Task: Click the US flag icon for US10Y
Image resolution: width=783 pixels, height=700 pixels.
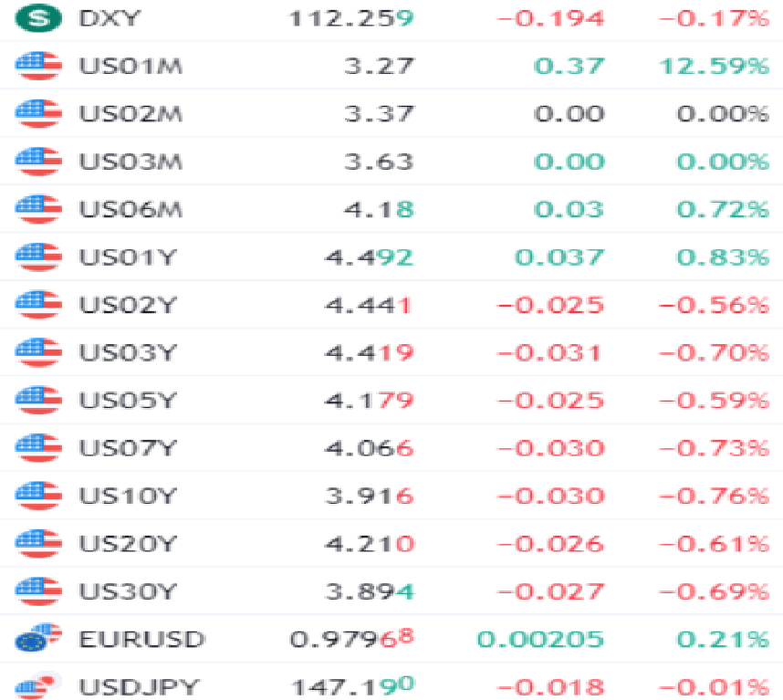Action: point(38,496)
